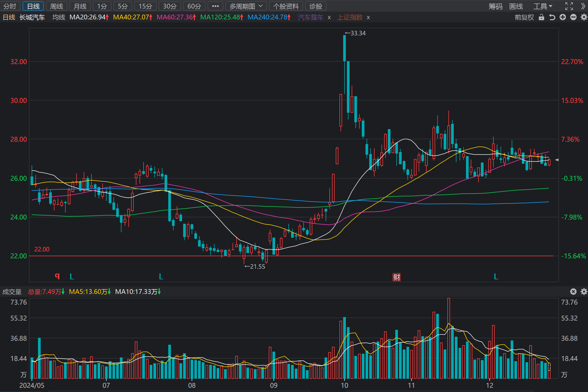Remove the 上证指数 overlay with its x
Image resolution: width=588 pixels, height=392 pixels.
coord(368,18)
